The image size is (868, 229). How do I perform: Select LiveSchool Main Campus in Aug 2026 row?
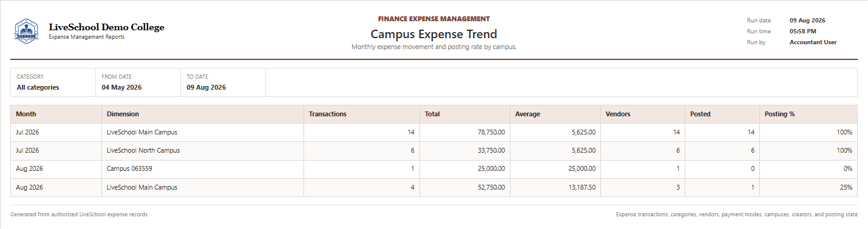pyautogui.click(x=203, y=187)
